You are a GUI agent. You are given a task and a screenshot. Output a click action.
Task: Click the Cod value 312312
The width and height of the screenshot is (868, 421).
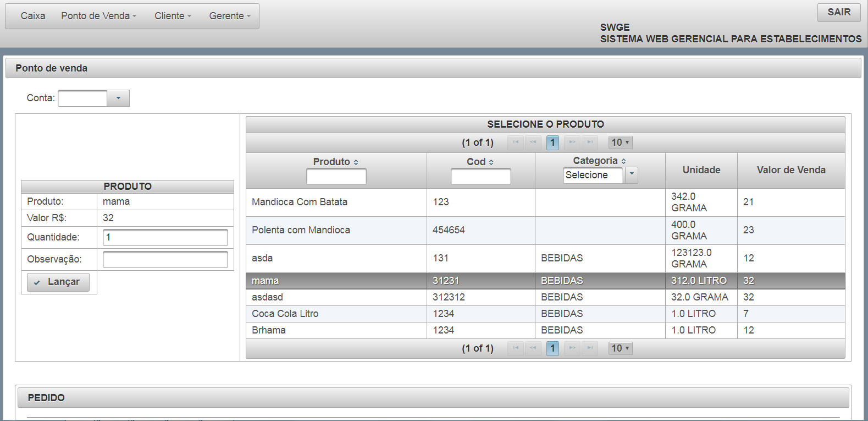449,297
